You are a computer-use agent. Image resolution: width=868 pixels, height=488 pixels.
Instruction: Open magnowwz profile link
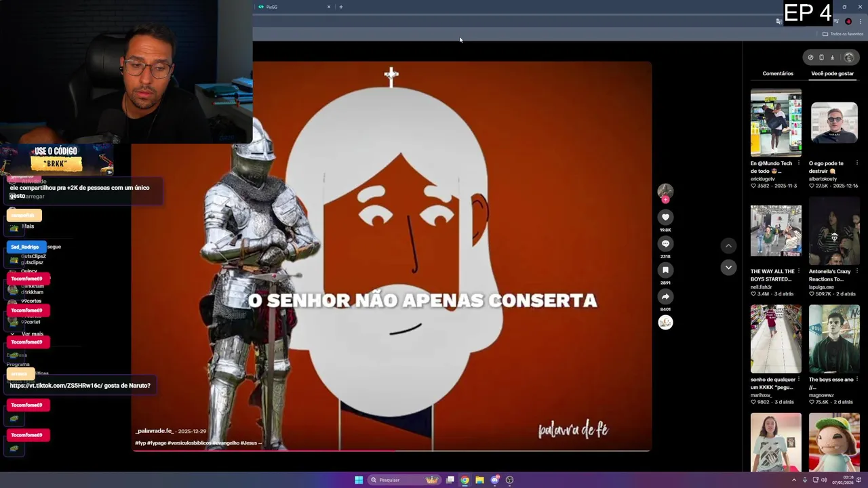pyautogui.click(x=821, y=395)
